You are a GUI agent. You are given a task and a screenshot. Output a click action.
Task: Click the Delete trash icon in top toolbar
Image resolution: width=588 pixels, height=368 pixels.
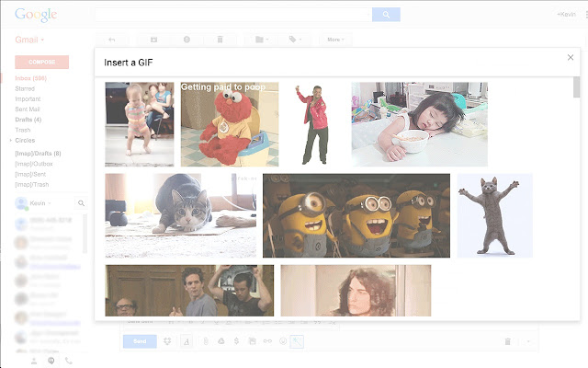220,40
